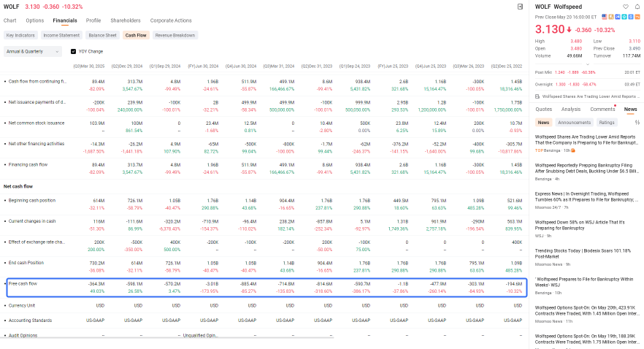Open the 'Options Spot-On: On May 20th' article
Image resolution: width=644 pixels, height=349 pixels.
(586, 310)
